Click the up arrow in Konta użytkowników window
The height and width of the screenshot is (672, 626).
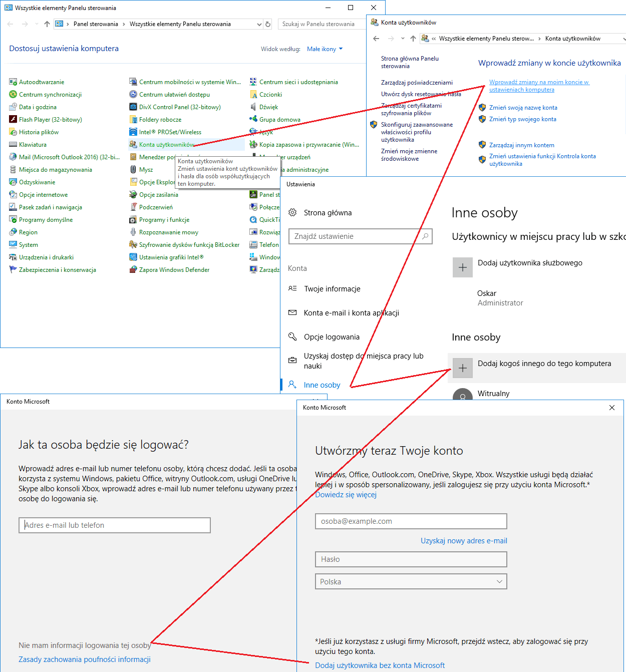pyautogui.click(x=413, y=39)
